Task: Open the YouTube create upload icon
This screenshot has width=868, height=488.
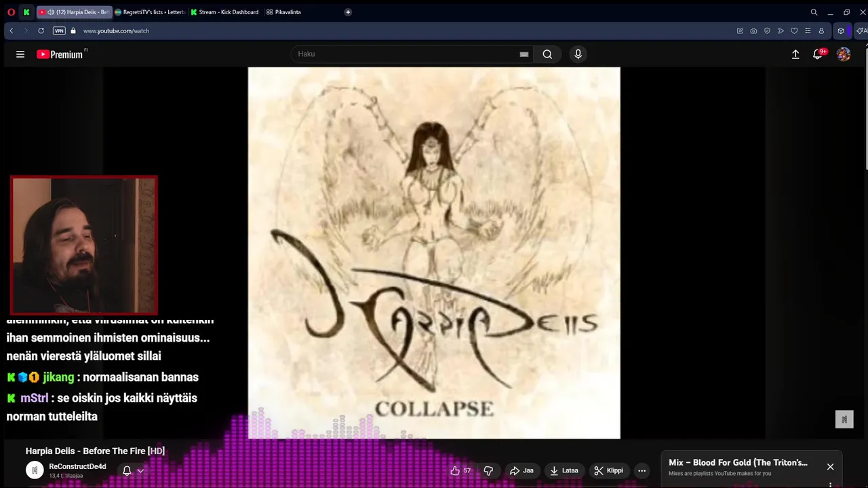Action: click(795, 54)
